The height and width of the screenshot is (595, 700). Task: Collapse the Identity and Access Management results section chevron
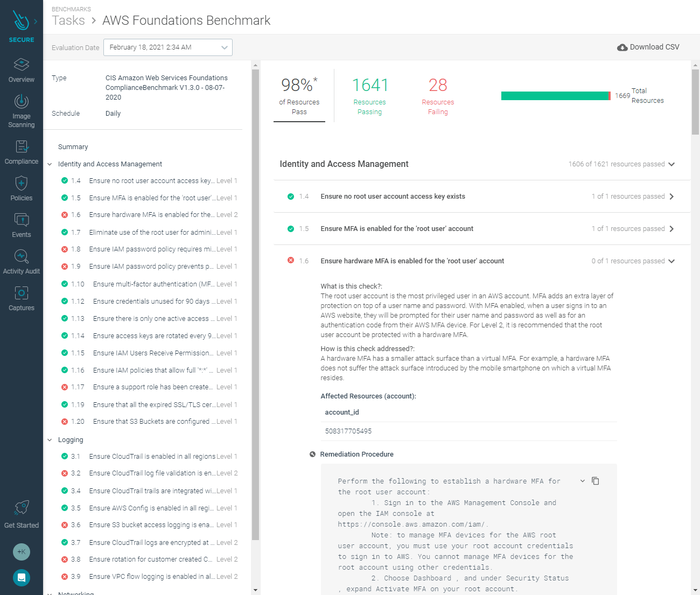pyautogui.click(x=671, y=164)
